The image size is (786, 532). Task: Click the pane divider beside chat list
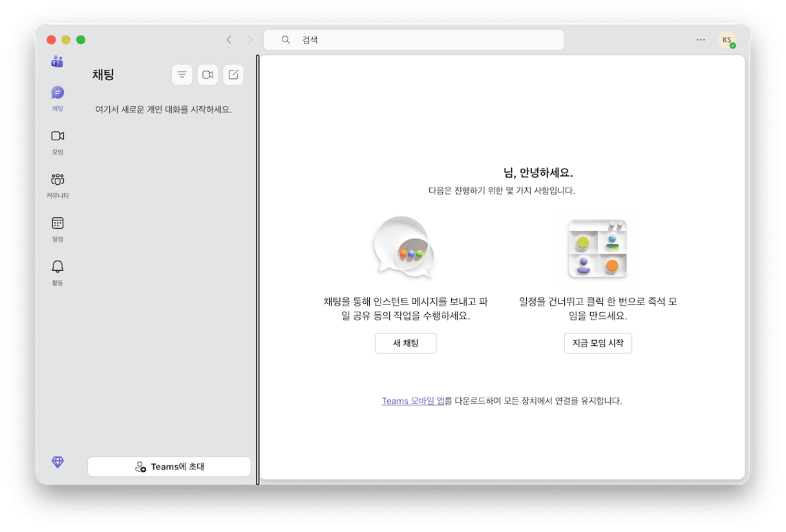(258, 269)
